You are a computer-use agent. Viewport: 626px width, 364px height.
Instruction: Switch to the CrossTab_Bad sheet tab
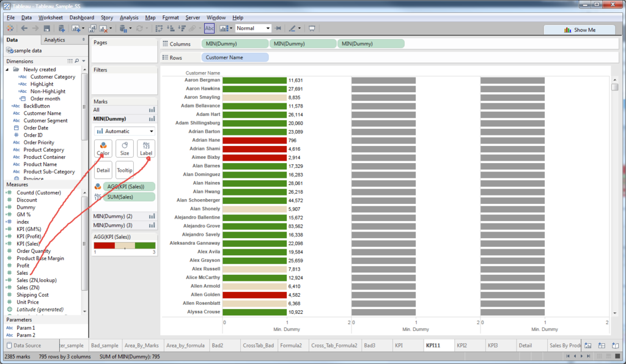(259, 345)
